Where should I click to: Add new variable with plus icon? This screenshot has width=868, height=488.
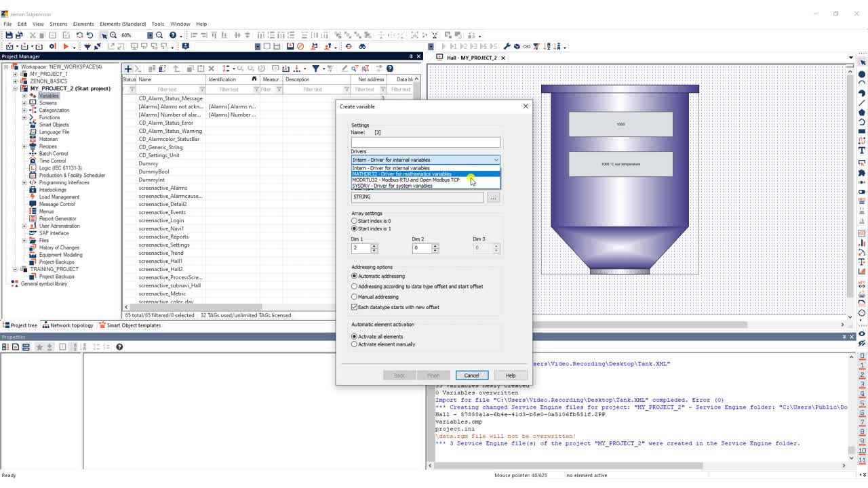click(x=127, y=68)
